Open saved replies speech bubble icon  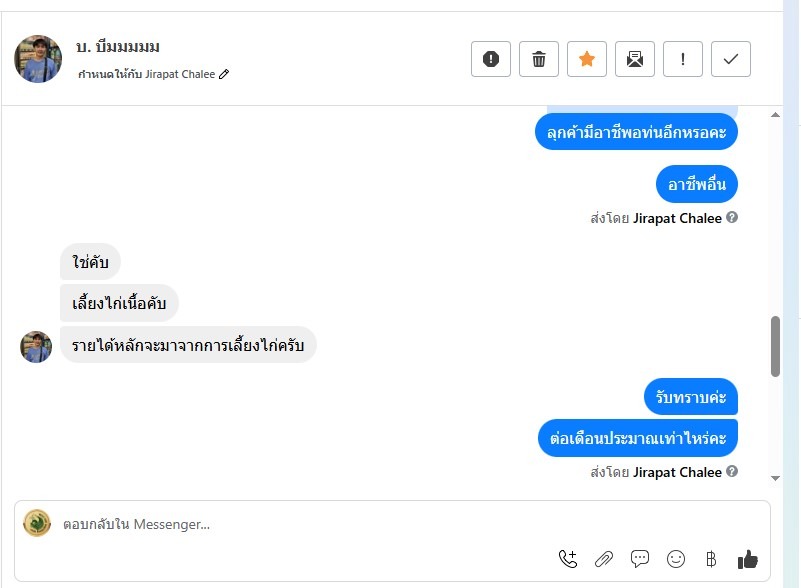pos(640,559)
